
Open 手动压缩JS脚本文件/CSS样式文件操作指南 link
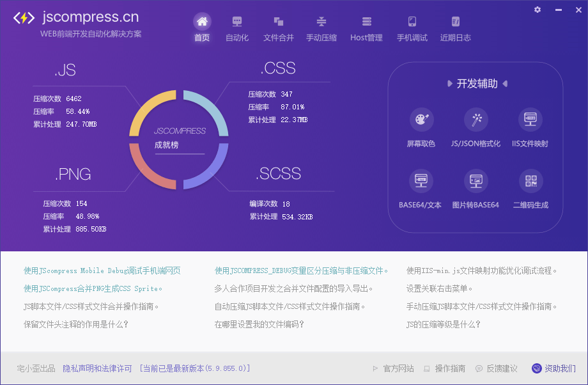481,306
